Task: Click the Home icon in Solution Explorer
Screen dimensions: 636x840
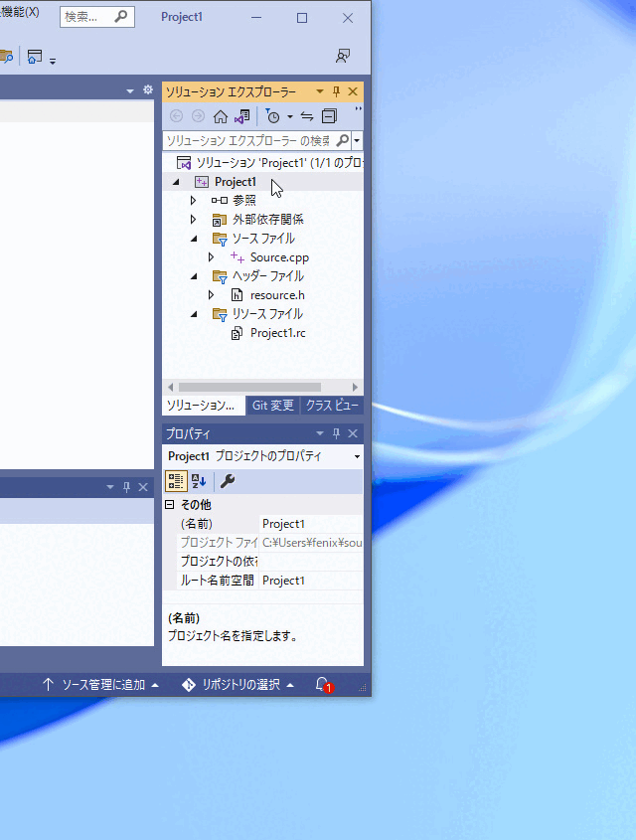Action: click(220, 116)
